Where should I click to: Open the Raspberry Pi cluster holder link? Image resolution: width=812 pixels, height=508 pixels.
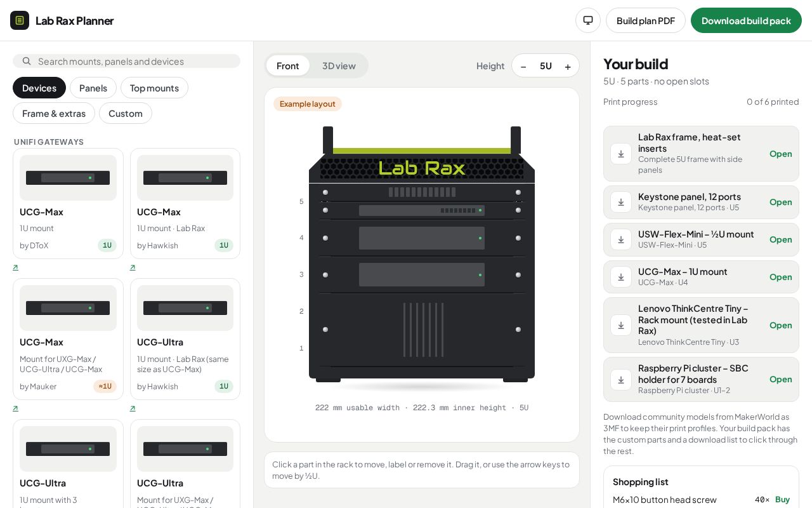[781, 379]
